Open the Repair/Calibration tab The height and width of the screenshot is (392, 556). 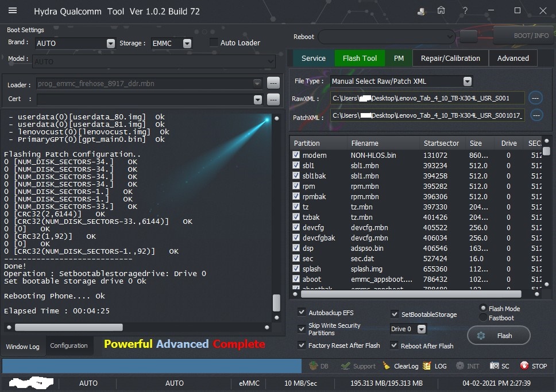(x=450, y=58)
